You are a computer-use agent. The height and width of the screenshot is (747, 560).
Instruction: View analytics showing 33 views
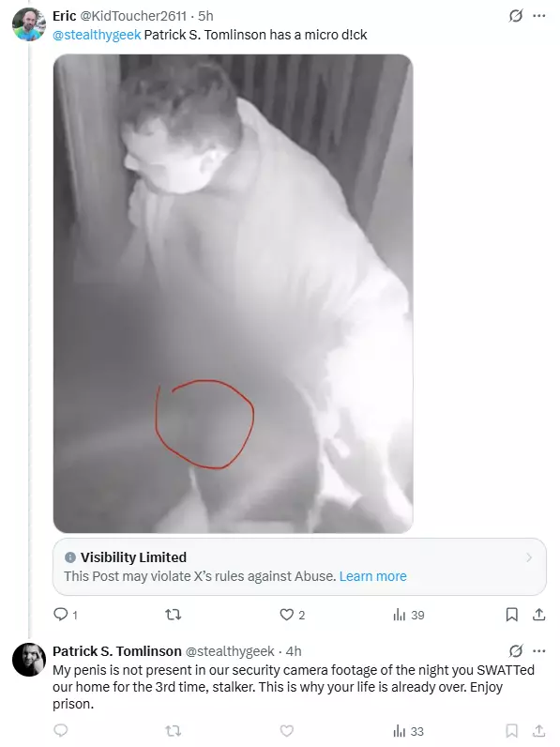(x=409, y=731)
